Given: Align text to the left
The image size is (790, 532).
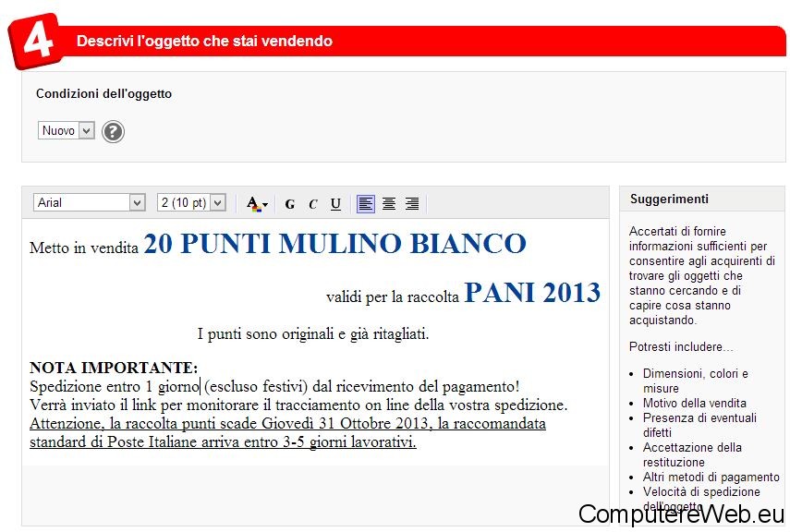Looking at the screenshot, I should tap(366, 204).
